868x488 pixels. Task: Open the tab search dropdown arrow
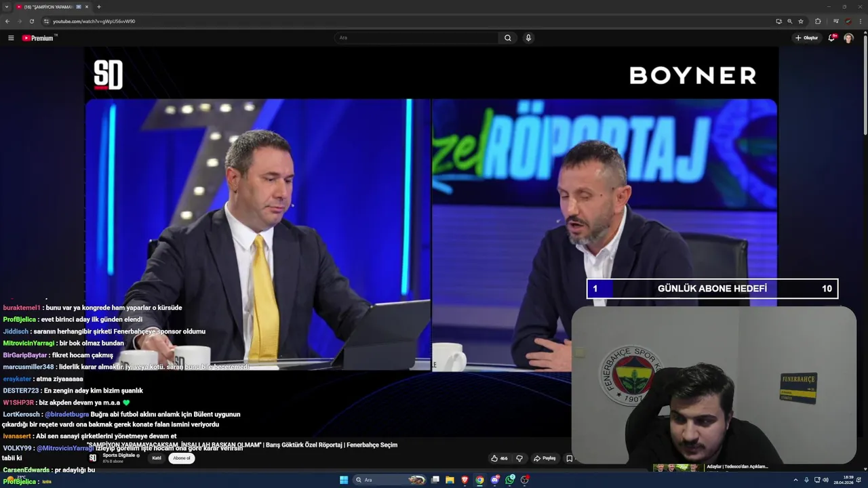click(x=6, y=7)
